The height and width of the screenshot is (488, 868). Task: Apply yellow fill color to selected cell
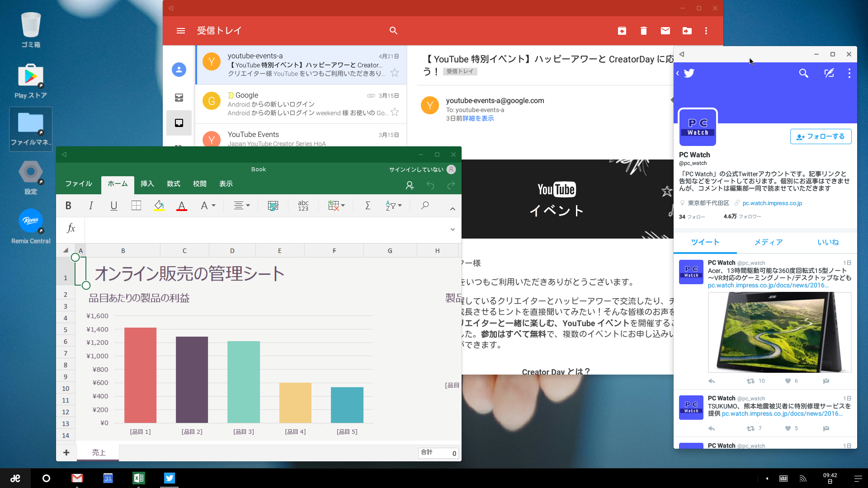[159, 206]
